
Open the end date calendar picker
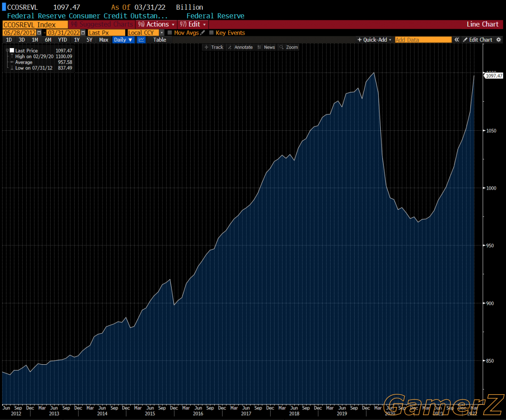83,32
